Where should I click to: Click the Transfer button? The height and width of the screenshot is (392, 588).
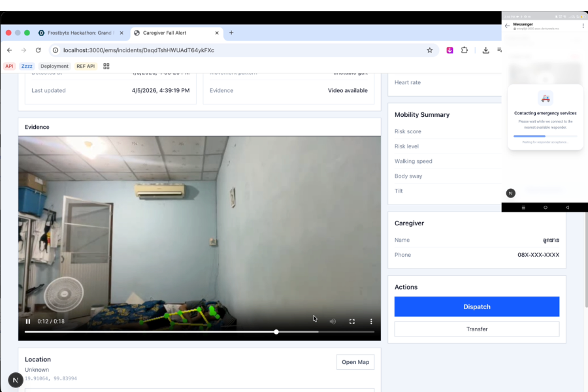[x=477, y=329]
